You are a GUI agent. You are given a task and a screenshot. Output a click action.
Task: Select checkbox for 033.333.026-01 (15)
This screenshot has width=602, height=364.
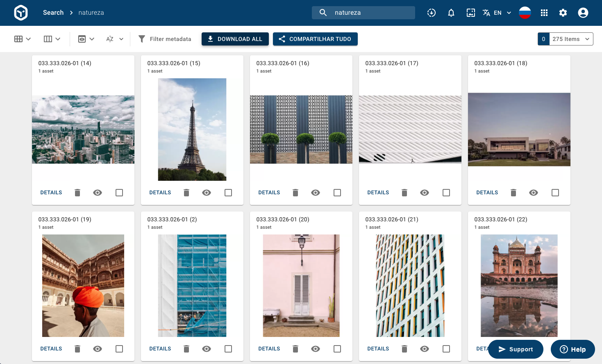[x=228, y=193]
